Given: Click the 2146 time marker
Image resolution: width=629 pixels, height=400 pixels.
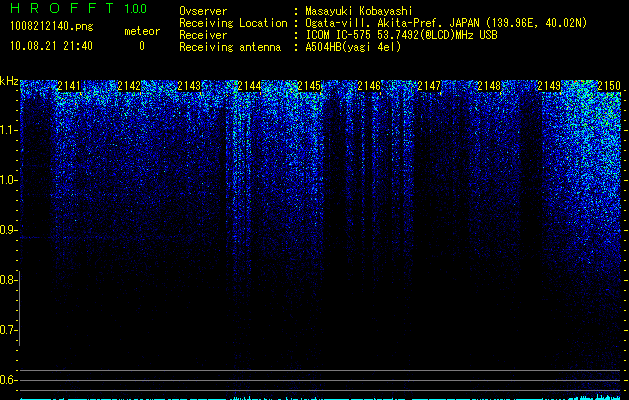Looking at the screenshot, I should (369, 86).
